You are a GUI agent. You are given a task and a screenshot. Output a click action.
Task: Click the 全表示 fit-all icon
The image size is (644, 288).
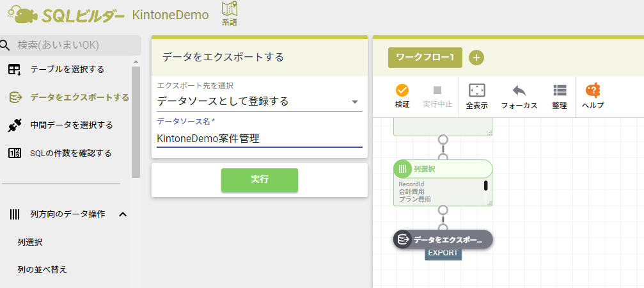coord(476,90)
